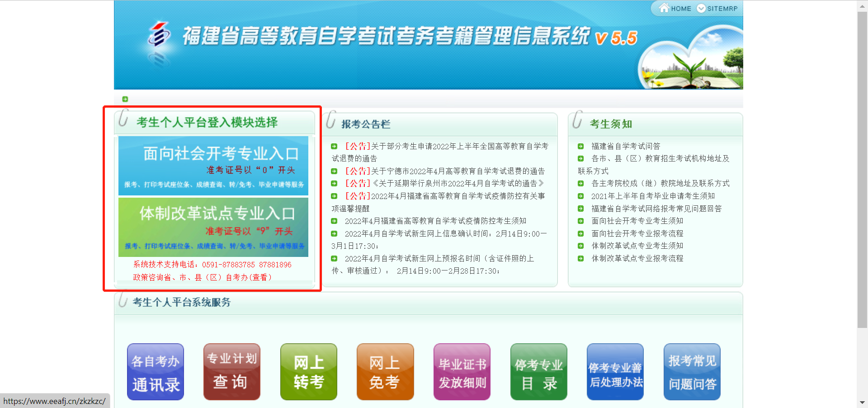Click green bullet beside 2021年上半年自考毕业申请考生须知
The width and height of the screenshot is (868, 408).
tap(580, 196)
